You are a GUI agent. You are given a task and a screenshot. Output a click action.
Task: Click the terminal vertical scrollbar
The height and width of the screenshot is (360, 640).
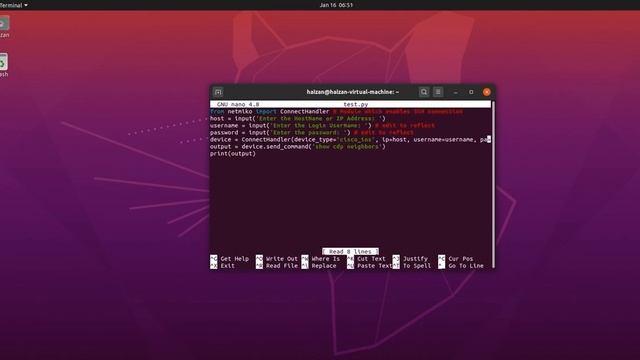click(493, 184)
